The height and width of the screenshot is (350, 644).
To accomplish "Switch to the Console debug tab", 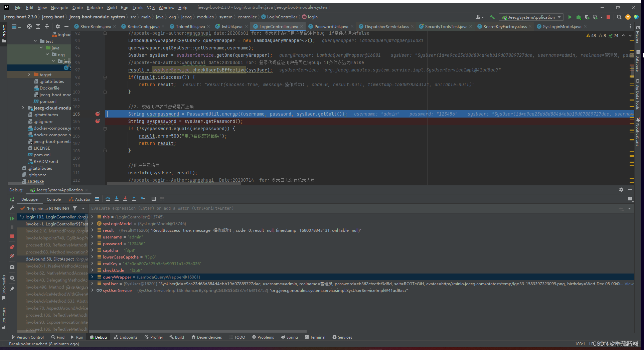I will 54,199.
